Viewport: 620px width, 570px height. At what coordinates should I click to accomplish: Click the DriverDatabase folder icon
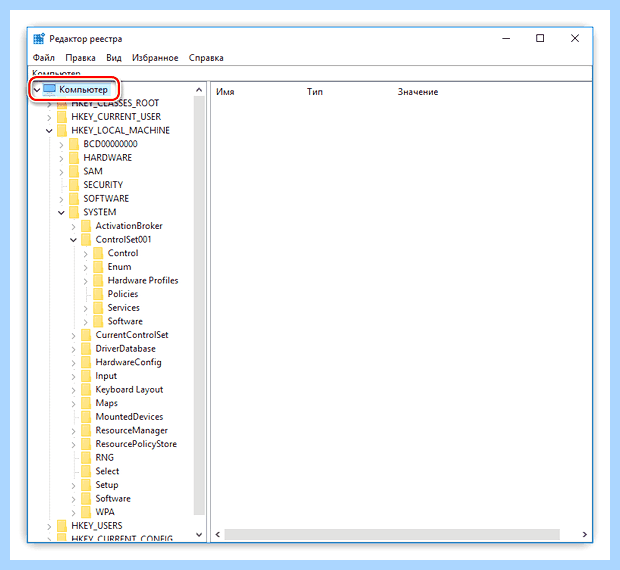(86, 349)
